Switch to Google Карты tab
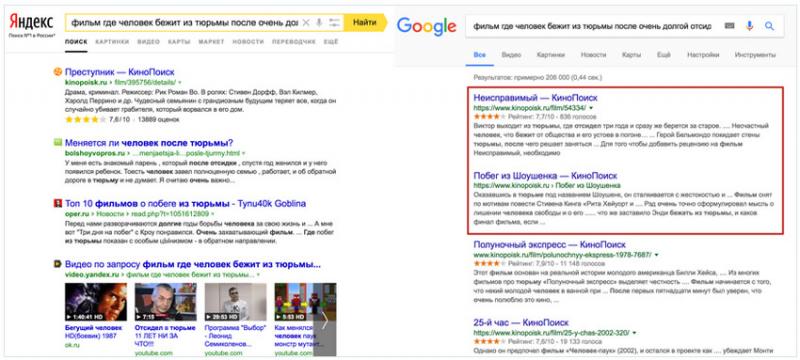This screenshot has height=360, width=800. (x=631, y=55)
